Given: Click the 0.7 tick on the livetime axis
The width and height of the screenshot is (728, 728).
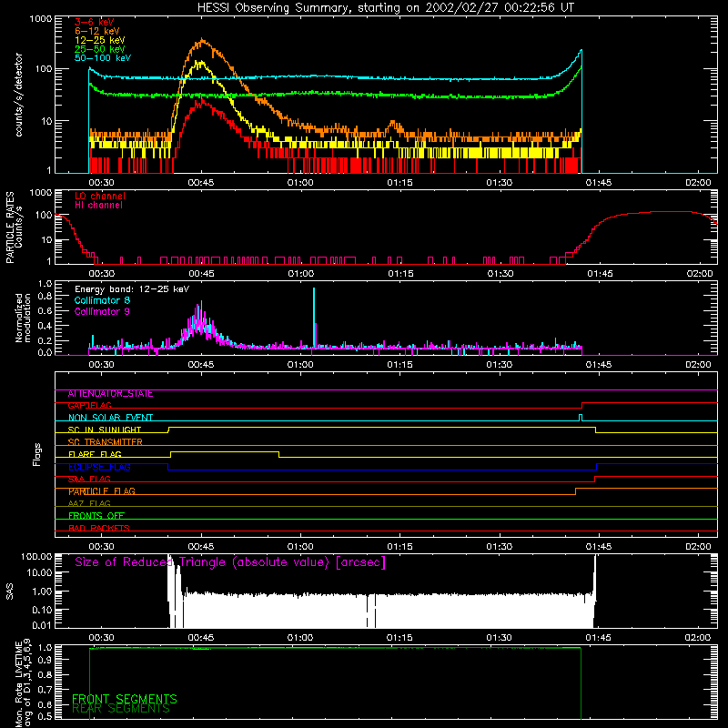Looking at the screenshot, I should 45,690.
